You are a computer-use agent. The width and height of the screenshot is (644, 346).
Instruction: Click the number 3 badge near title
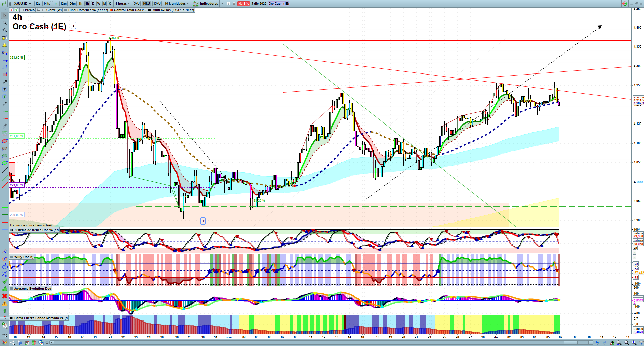(73, 26)
